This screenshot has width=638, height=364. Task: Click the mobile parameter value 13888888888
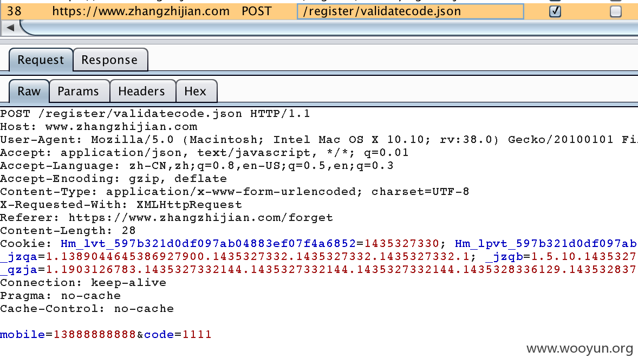pos(95,335)
